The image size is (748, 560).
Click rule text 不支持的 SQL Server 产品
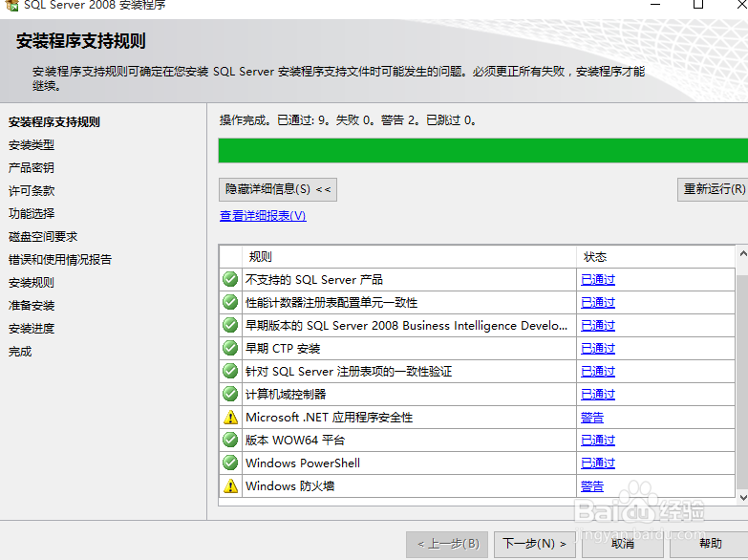(x=314, y=280)
